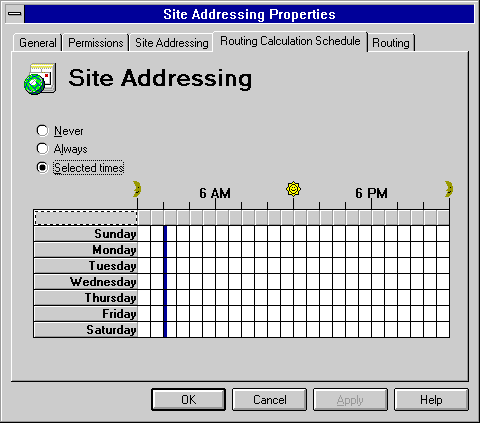Switch to the General tab
Viewport: 480px width, 423px height.
tap(38, 43)
